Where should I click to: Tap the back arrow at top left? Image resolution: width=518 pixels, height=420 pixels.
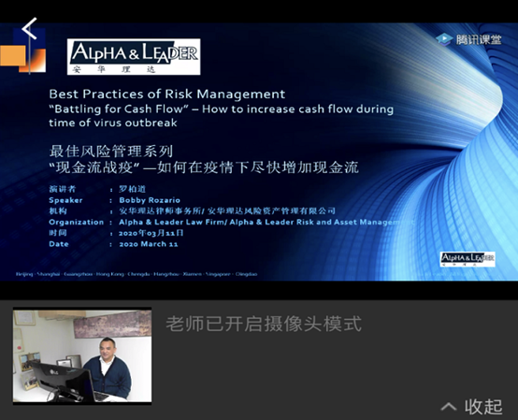coord(29,29)
